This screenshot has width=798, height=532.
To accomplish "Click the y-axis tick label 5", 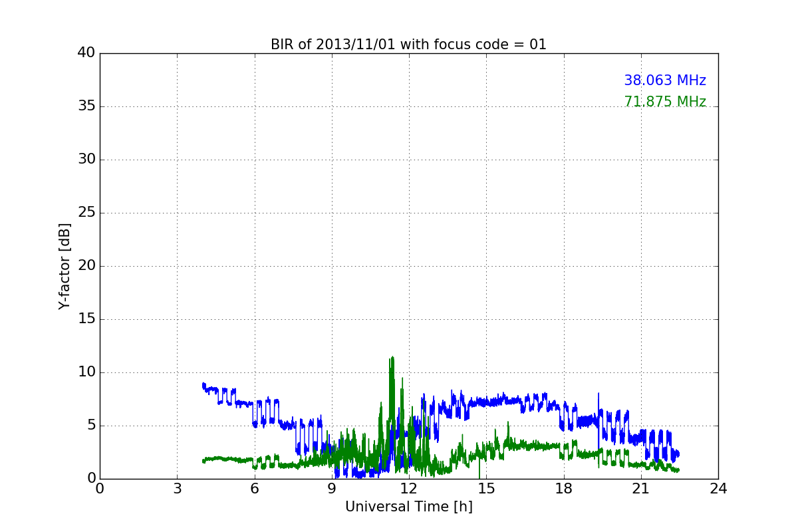I will (x=90, y=426).
